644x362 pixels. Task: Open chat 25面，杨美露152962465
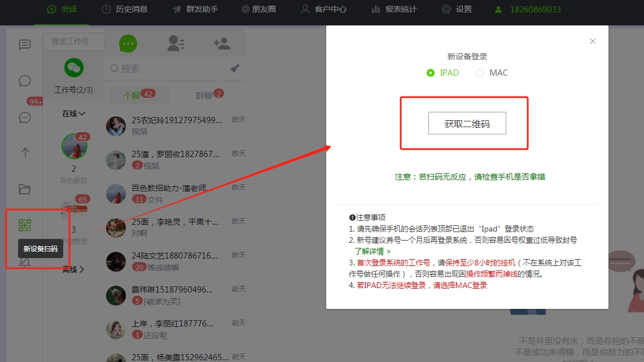pyautogui.click(x=176, y=357)
